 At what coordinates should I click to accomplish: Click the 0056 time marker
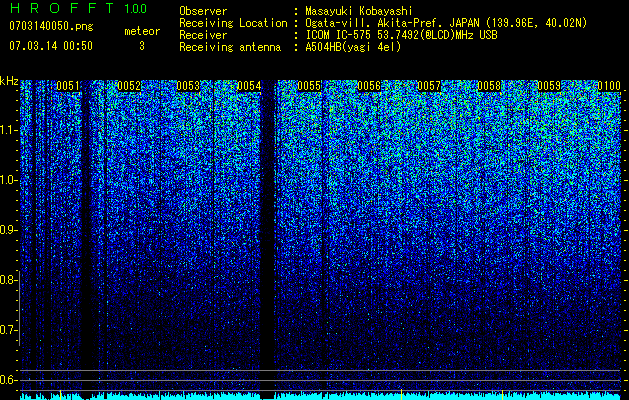click(x=369, y=86)
